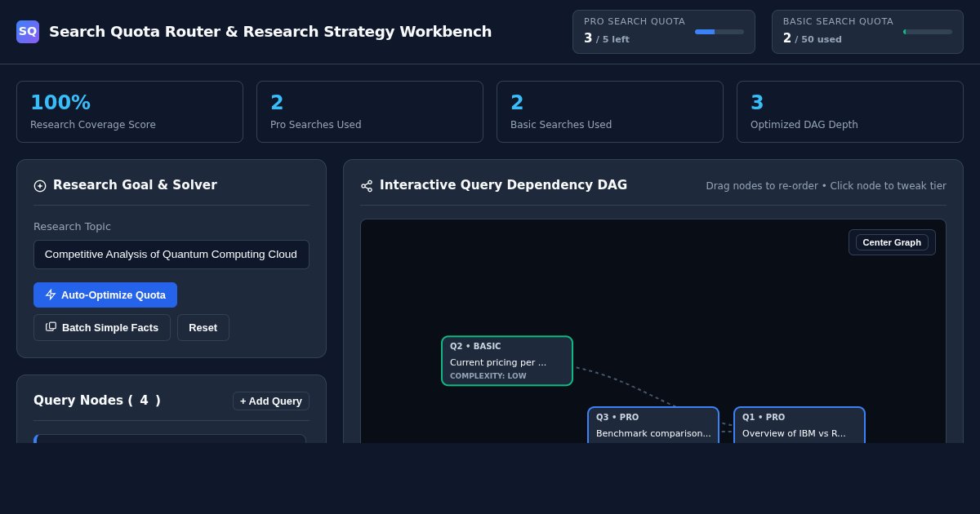Click the Basic Search Quota progress bar

(928, 32)
